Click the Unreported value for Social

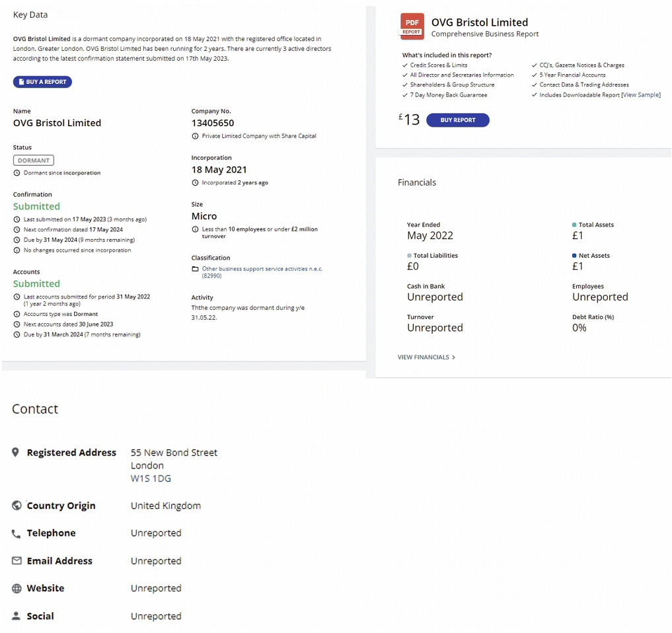coord(156,616)
